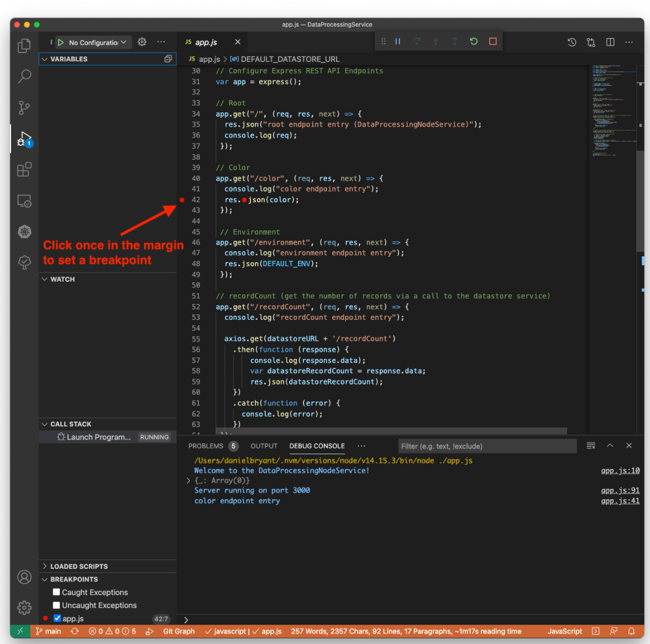Image resolution: width=650 pixels, height=644 pixels.
Task: Pause the debugger
Action: coord(397,41)
